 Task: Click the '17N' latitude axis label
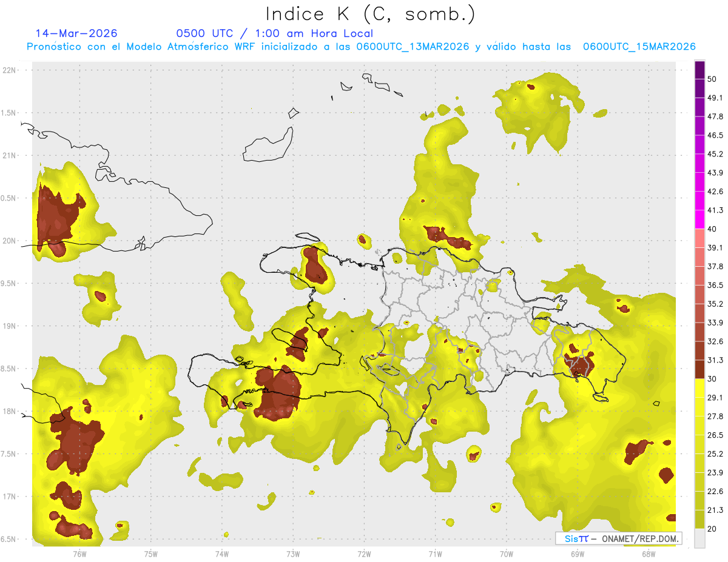tap(10, 497)
